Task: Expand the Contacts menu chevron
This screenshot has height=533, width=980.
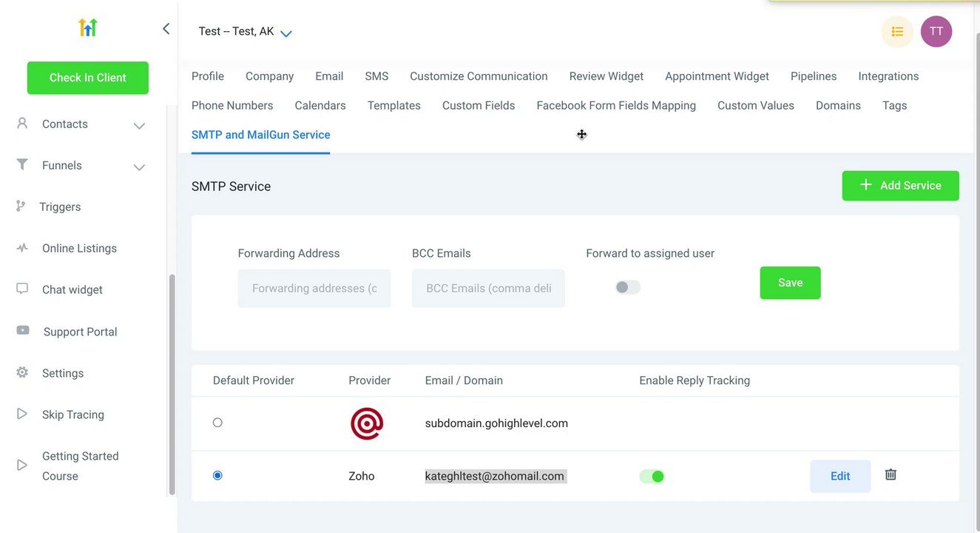Action: tap(139, 126)
